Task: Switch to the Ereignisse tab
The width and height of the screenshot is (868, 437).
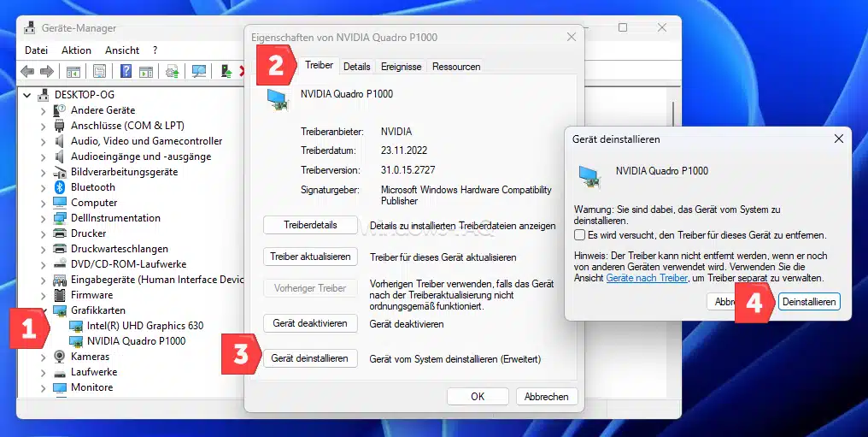Action: pos(401,67)
